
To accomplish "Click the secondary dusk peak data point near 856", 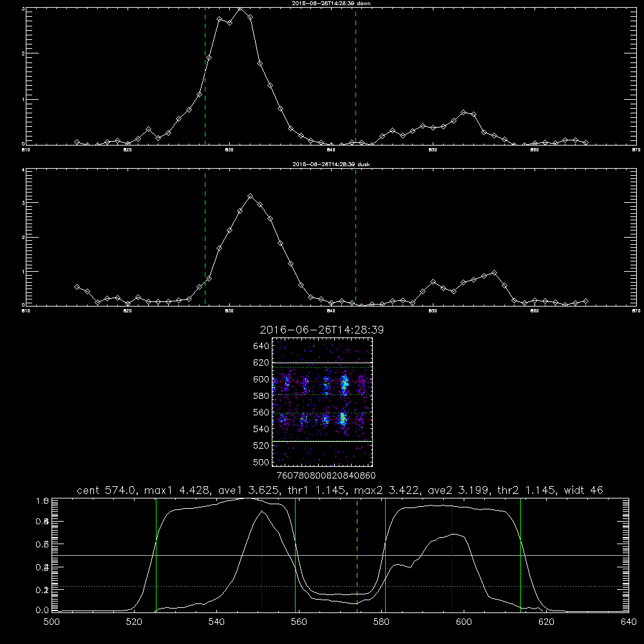I will (494, 272).
